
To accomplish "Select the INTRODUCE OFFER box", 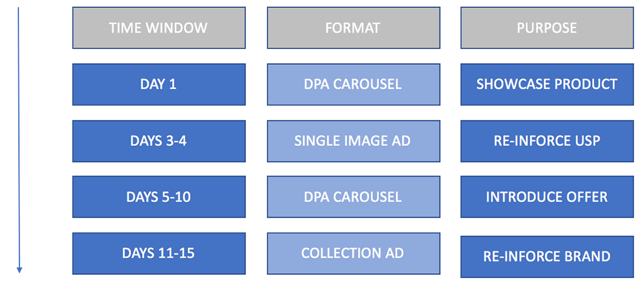I will pyautogui.click(x=547, y=197).
